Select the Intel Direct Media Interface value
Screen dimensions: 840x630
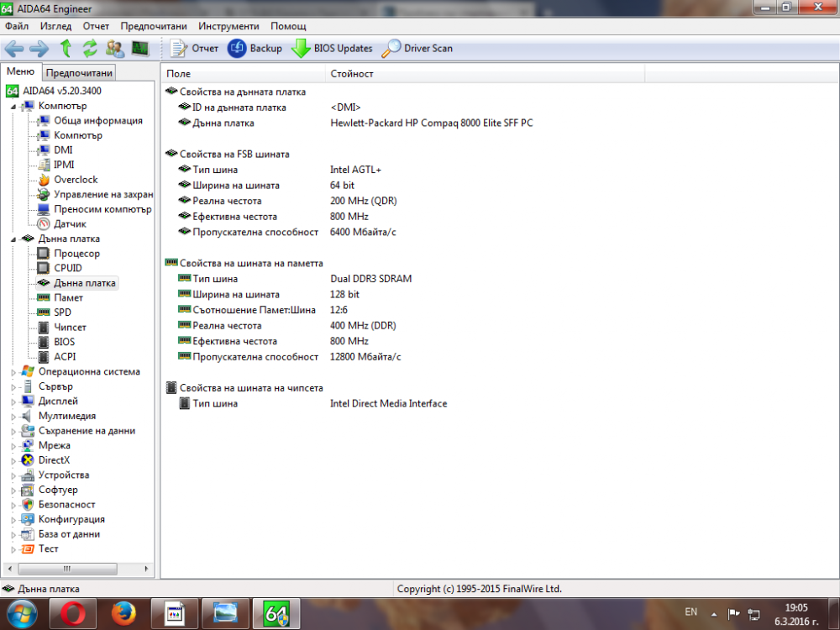coord(388,403)
